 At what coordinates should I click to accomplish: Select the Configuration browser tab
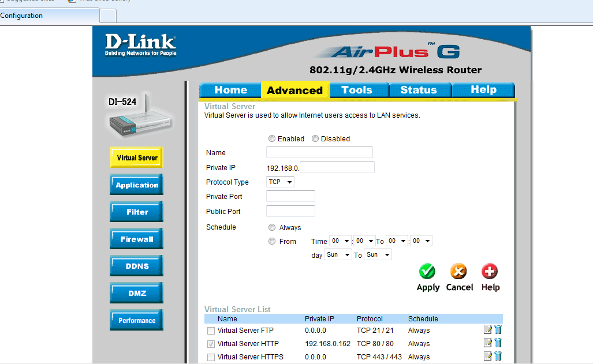point(49,16)
